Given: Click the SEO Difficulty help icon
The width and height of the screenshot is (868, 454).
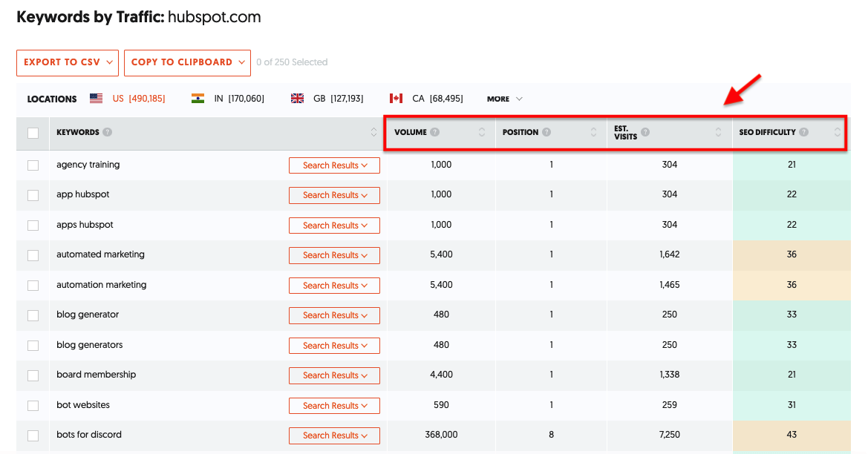Looking at the screenshot, I should pyautogui.click(x=804, y=133).
